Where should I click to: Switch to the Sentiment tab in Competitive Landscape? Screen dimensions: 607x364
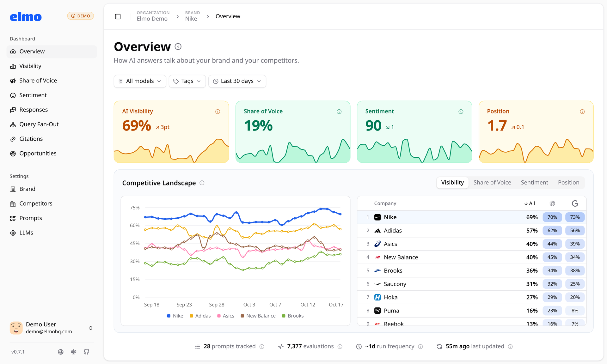[x=534, y=183]
